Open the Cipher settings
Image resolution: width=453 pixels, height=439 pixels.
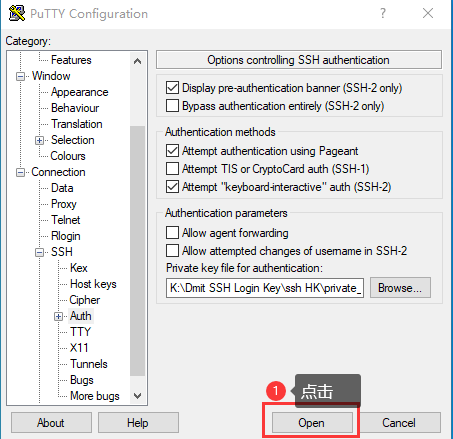pyautogui.click(x=85, y=300)
